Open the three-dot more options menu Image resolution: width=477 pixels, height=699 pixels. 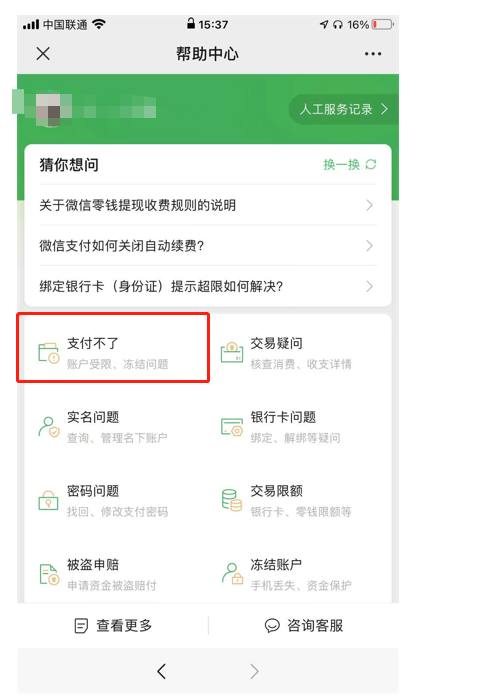click(373, 54)
